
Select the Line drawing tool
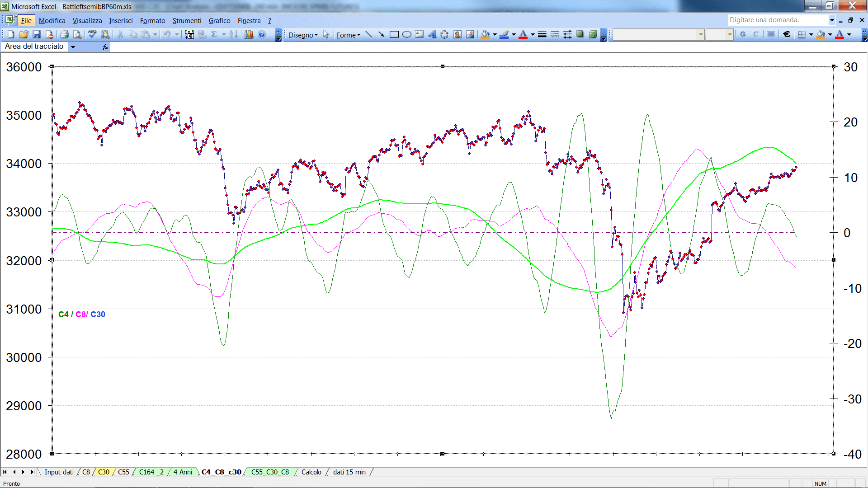pos(368,34)
